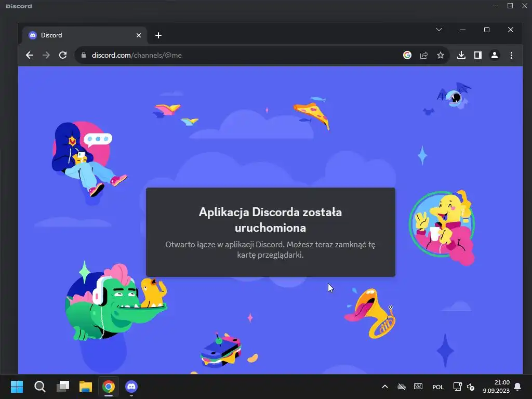Share this page via the share icon
The image size is (532, 399).
[424, 55]
